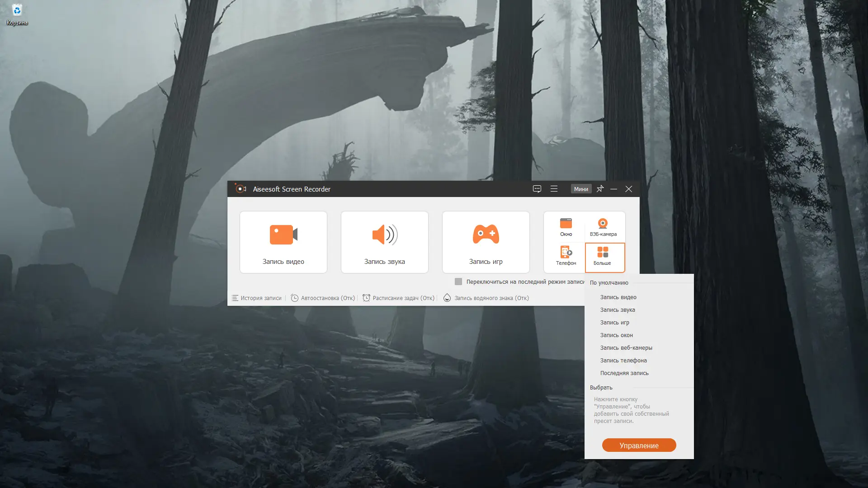Choose Последняя запись preset entry
This screenshot has height=488, width=868.
tap(624, 373)
